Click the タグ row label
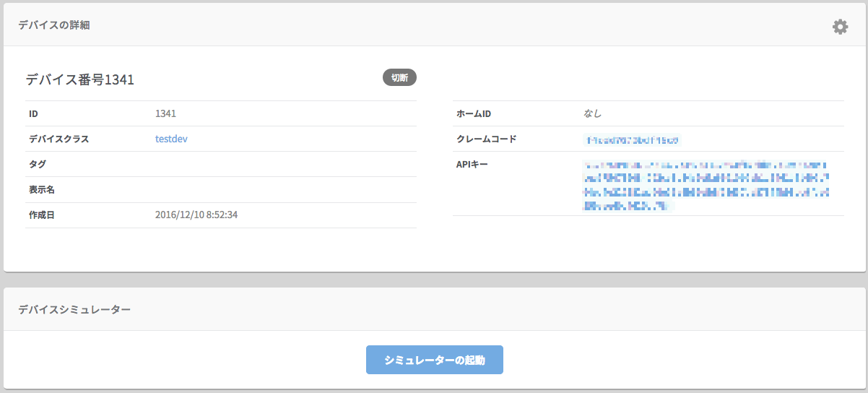This screenshot has width=868, height=393. coord(37,165)
